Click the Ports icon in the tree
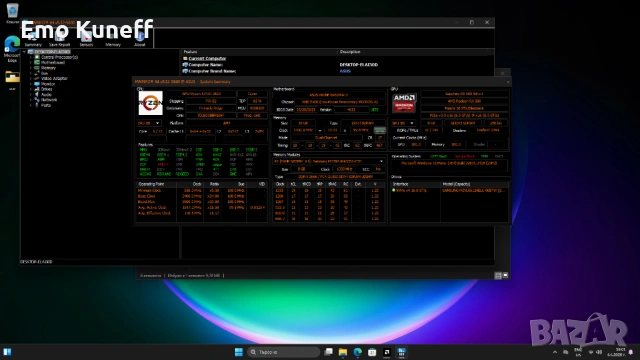 pyautogui.click(x=37, y=105)
